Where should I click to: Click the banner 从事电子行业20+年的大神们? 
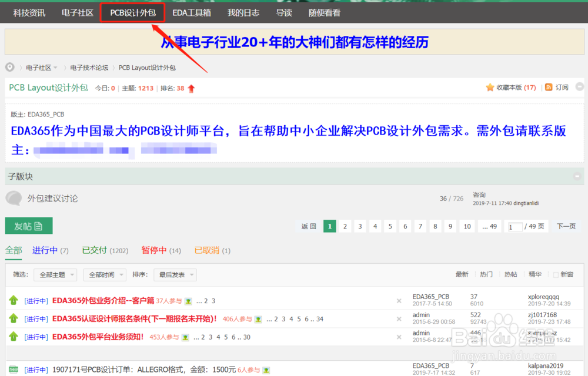pos(295,42)
